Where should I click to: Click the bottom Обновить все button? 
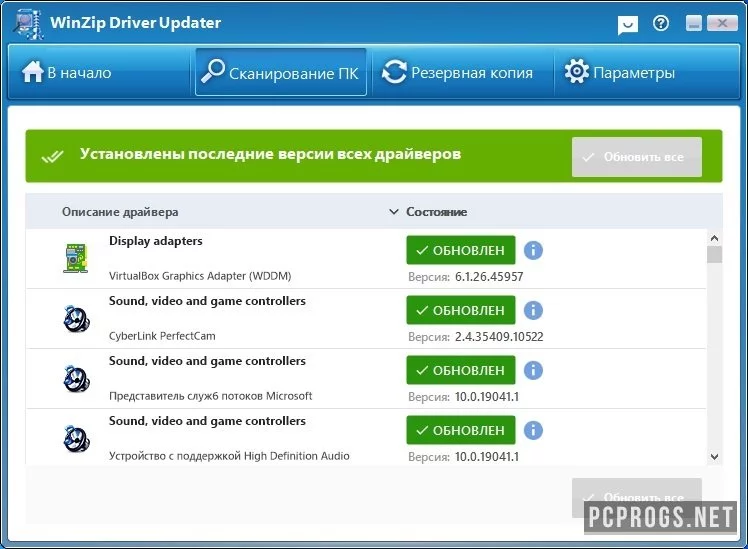pyautogui.click(x=637, y=497)
